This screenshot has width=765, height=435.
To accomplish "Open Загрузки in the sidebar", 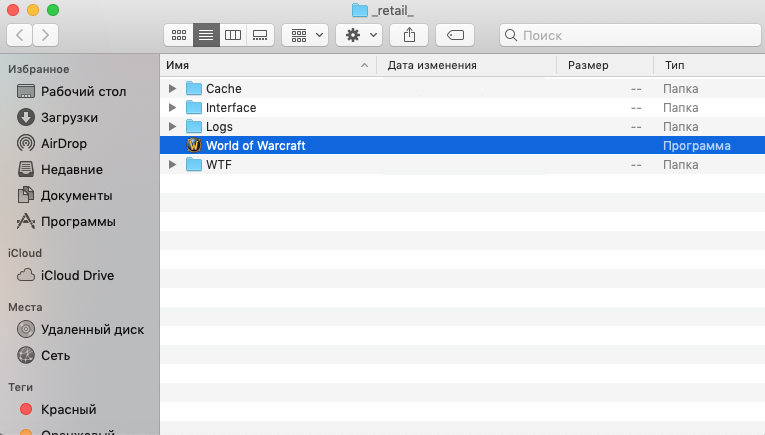I will coord(69,117).
